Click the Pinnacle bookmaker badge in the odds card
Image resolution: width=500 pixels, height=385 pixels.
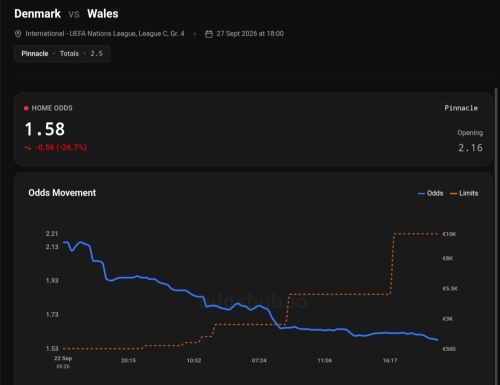(x=461, y=108)
